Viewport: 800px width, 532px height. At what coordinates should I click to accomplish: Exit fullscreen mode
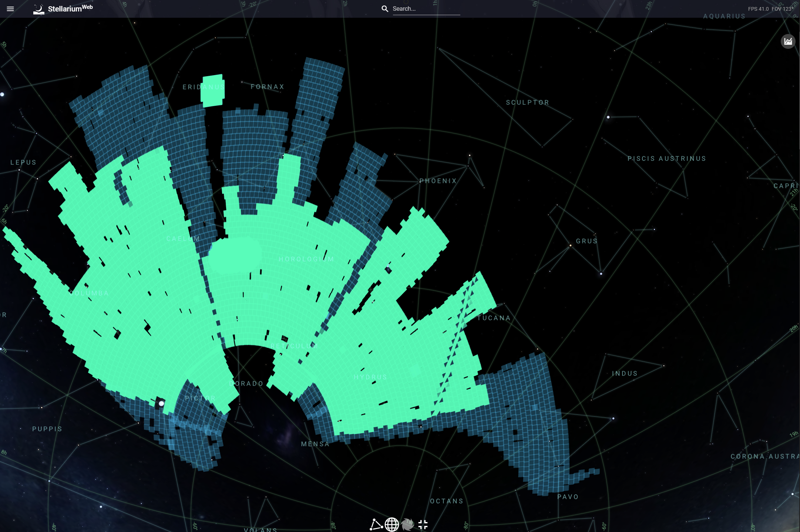coord(423,524)
